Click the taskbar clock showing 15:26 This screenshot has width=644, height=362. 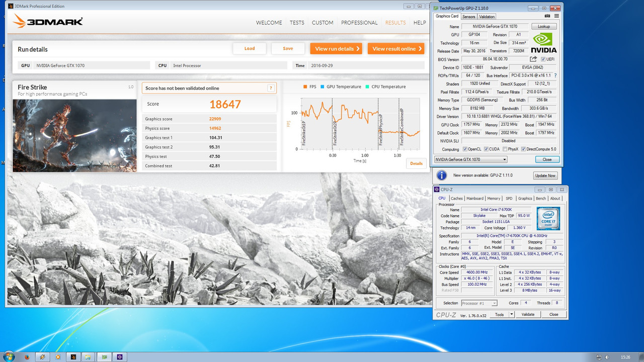(x=625, y=357)
